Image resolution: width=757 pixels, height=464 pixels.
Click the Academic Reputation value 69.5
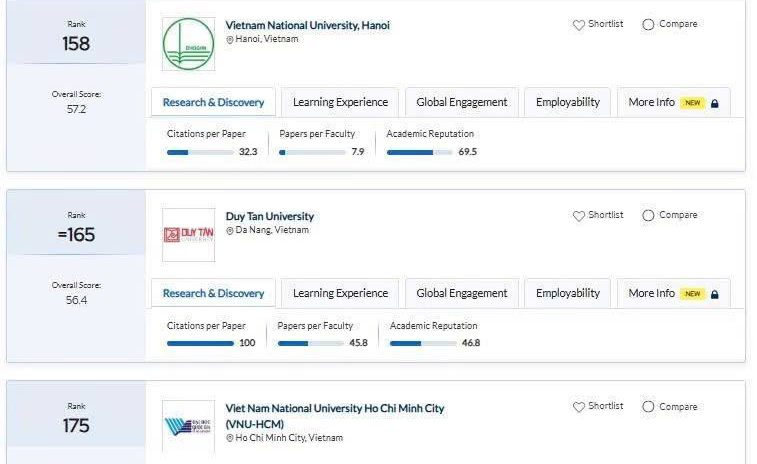(x=467, y=152)
